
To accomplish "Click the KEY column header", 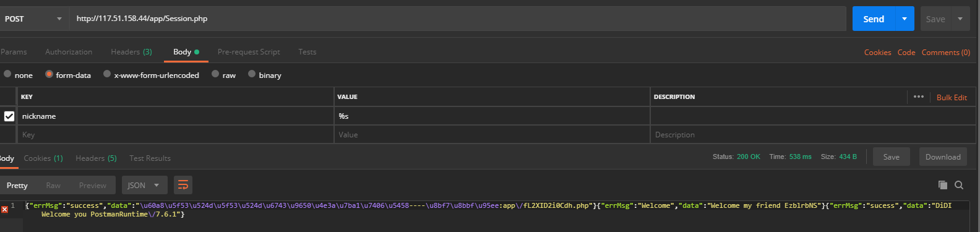I will tap(27, 97).
